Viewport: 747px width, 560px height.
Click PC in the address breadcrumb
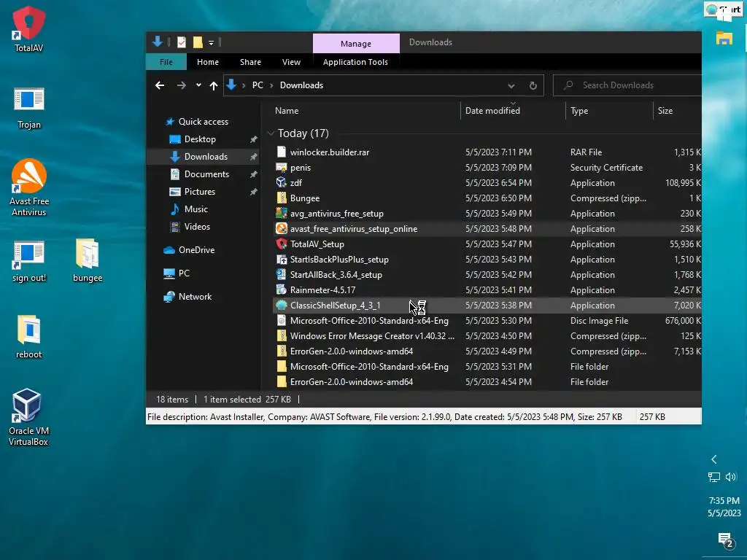coord(258,85)
